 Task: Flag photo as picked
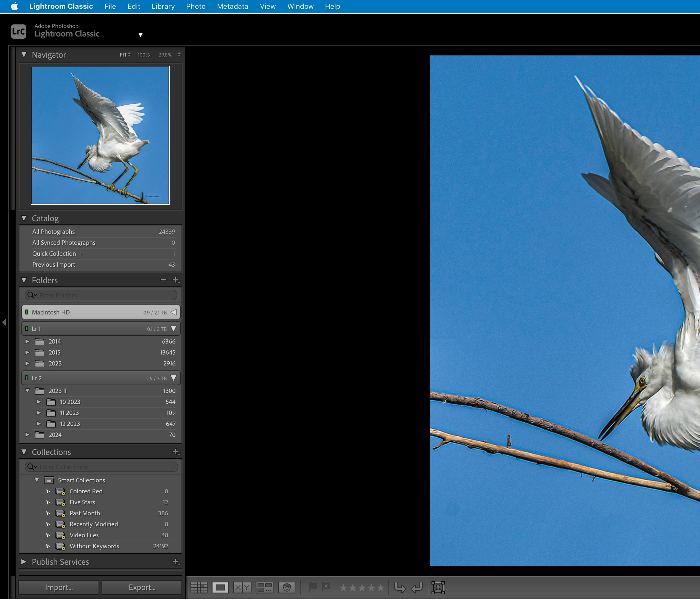(313, 587)
